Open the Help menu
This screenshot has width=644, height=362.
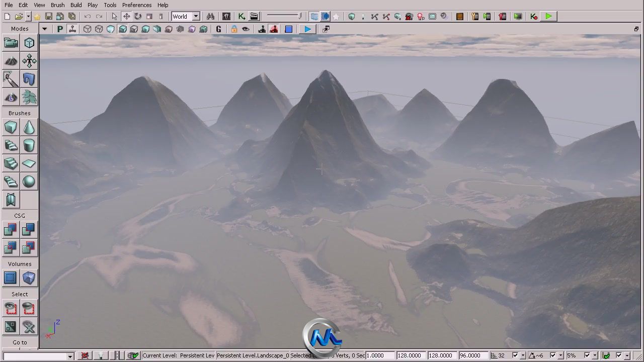pyautogui.click(x=163, y=5)
